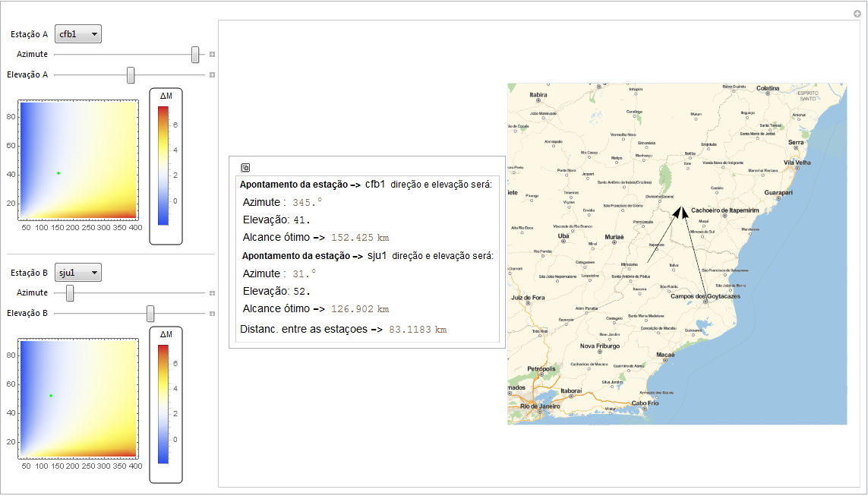Image resolution: width=868 pixels, height=496 pixels.
Task: Open the Estação B sju1 dropdown
Action: (78, 273)
